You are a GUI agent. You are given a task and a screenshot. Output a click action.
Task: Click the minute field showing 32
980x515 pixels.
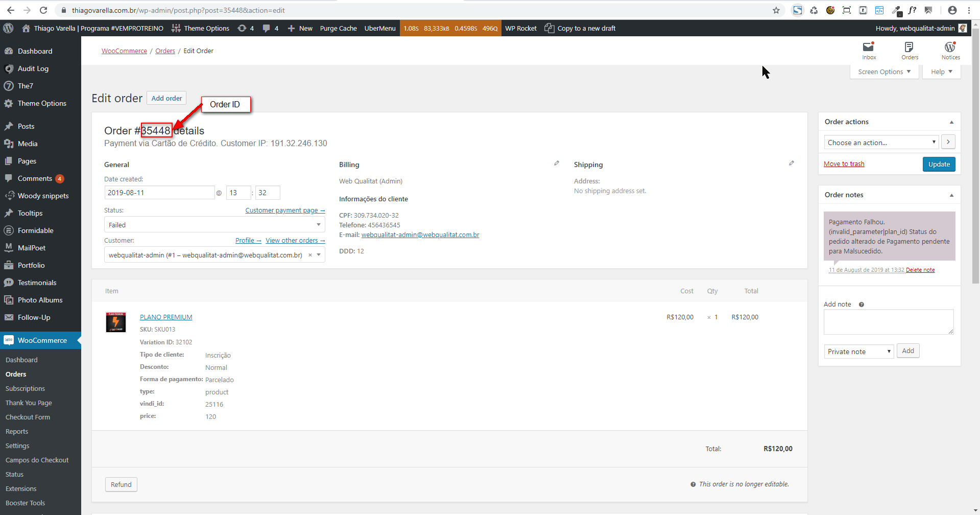point(268,193)
